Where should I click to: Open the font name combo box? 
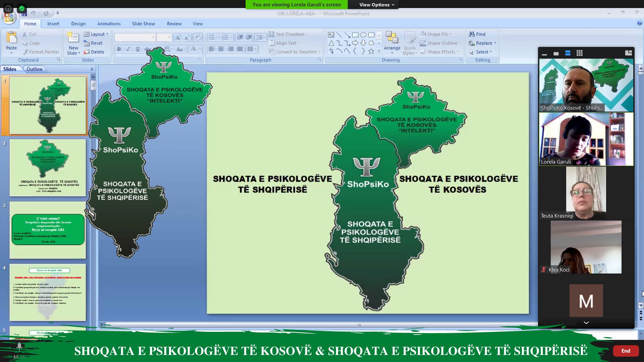(135, 37)
